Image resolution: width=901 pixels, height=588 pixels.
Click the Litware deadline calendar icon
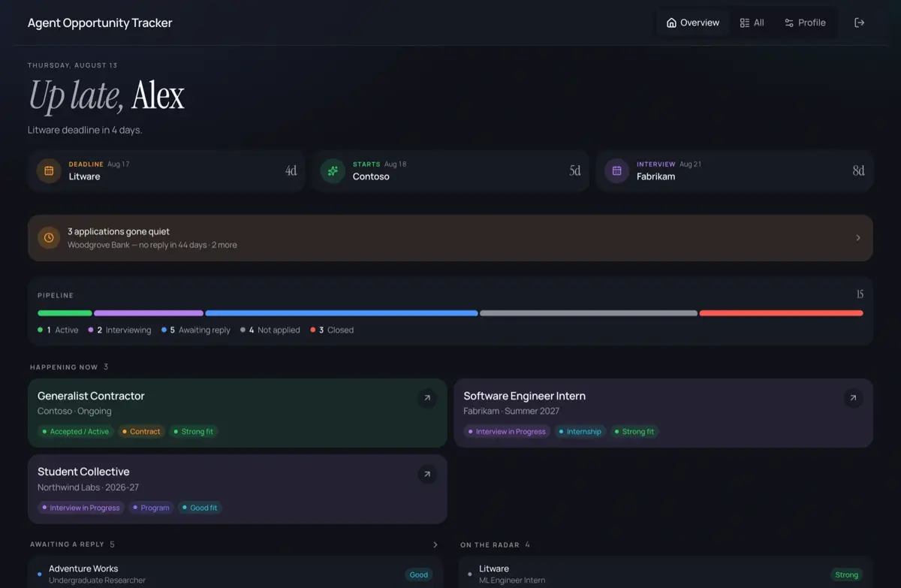coord(49,170)
